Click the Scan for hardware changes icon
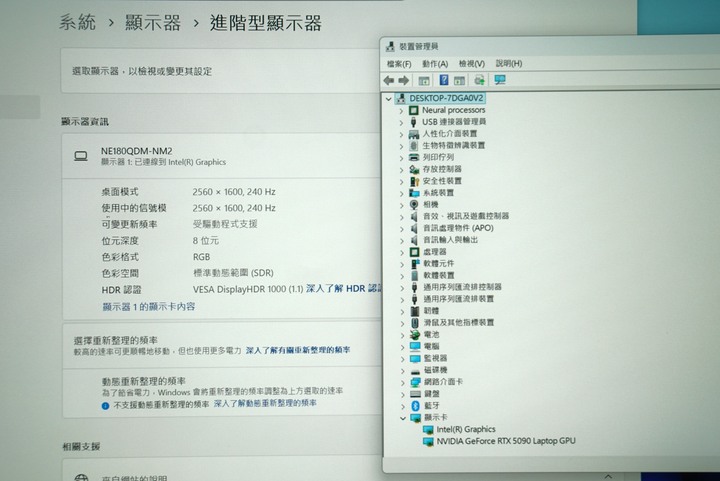 tap(479, 80)
